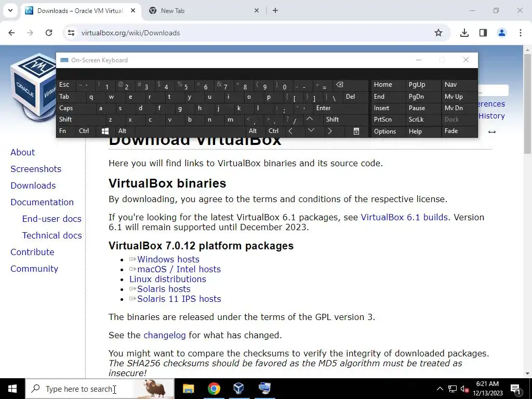Open File Explorer from taskbar

(x=188, y=389)
